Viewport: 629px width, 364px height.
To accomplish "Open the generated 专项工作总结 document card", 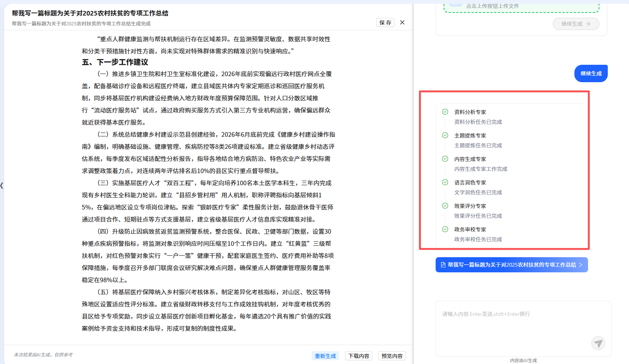I will click(511, 265).
